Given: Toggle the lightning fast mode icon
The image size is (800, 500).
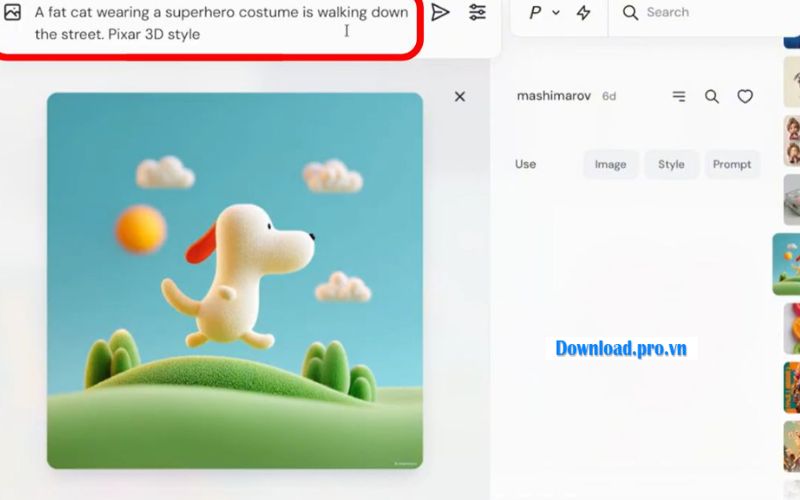Looking at the screenshot, I should [x=584, y=13].
